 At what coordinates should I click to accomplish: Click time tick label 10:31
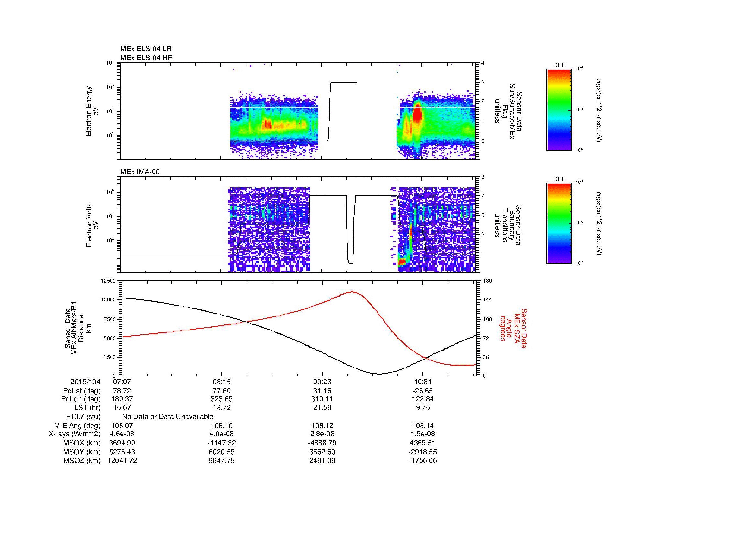pos(423,382)
